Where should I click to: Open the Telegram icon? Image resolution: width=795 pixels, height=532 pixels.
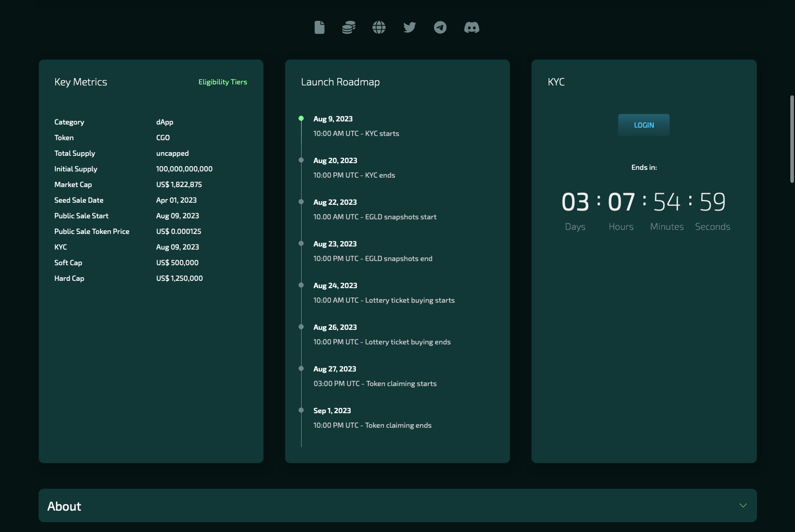coord(440,27)
